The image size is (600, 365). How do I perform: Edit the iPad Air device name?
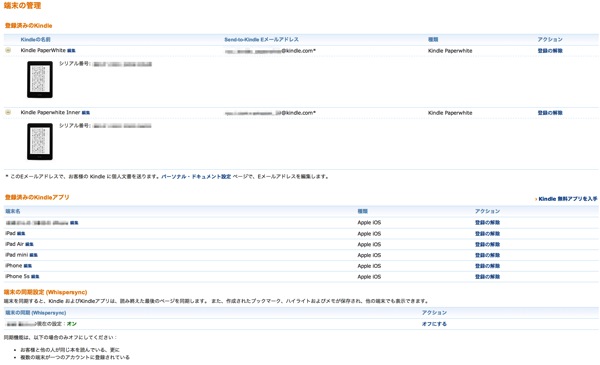coord(29,244)
